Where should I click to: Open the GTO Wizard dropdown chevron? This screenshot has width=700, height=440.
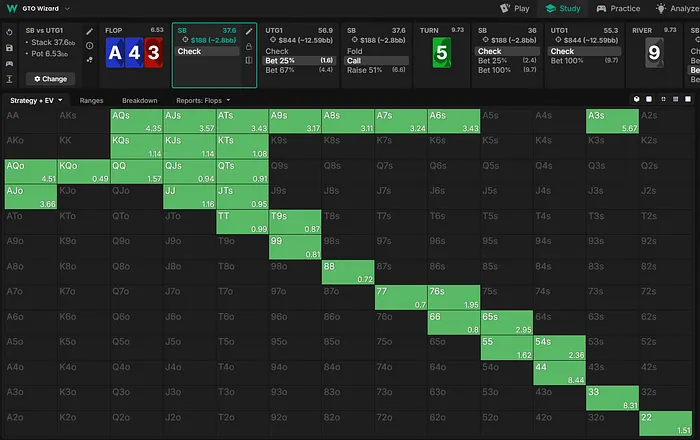[67, 8]
